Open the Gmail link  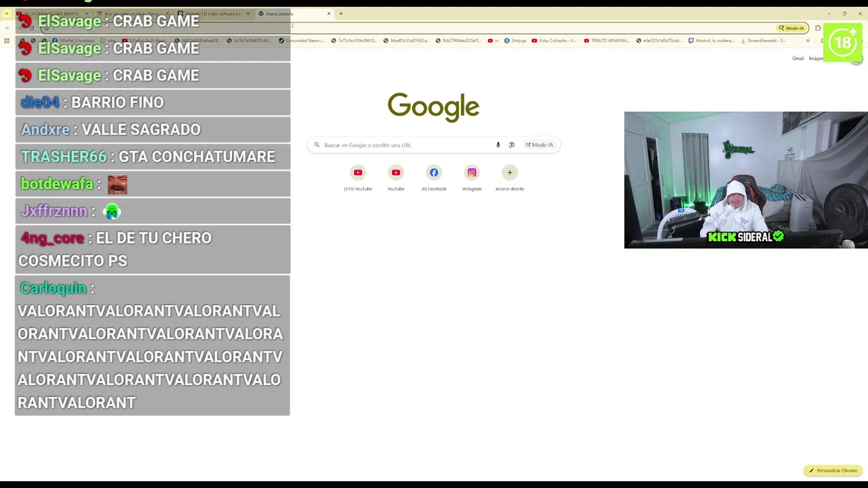[798, 58]
